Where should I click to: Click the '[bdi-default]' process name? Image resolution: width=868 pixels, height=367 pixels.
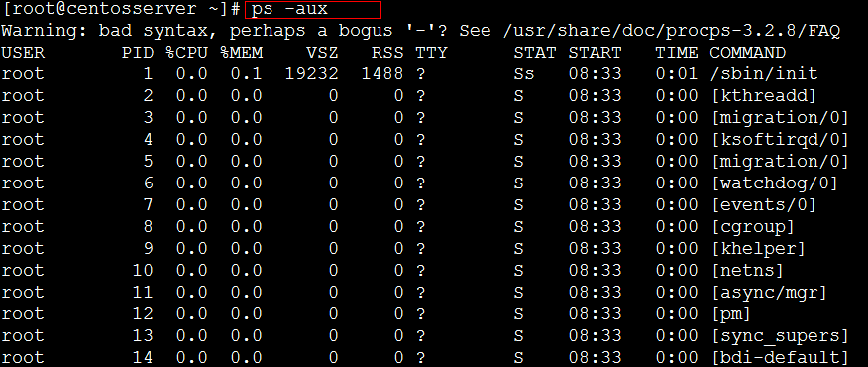(780, 358)
